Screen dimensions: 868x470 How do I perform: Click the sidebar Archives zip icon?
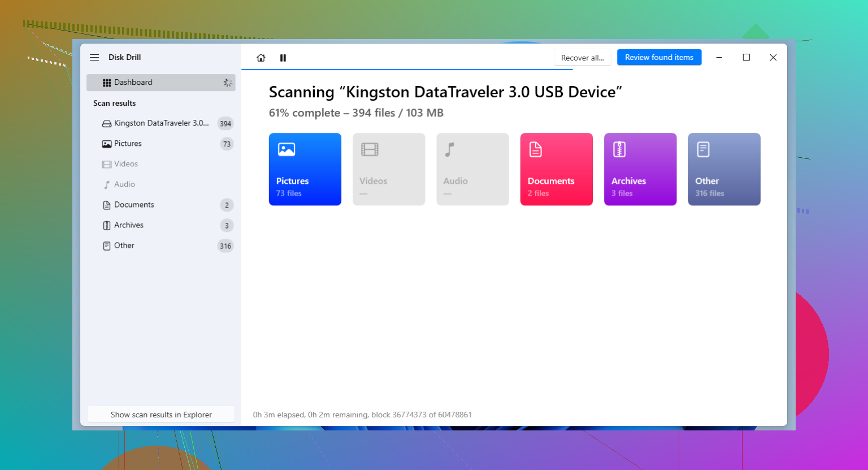106,225
